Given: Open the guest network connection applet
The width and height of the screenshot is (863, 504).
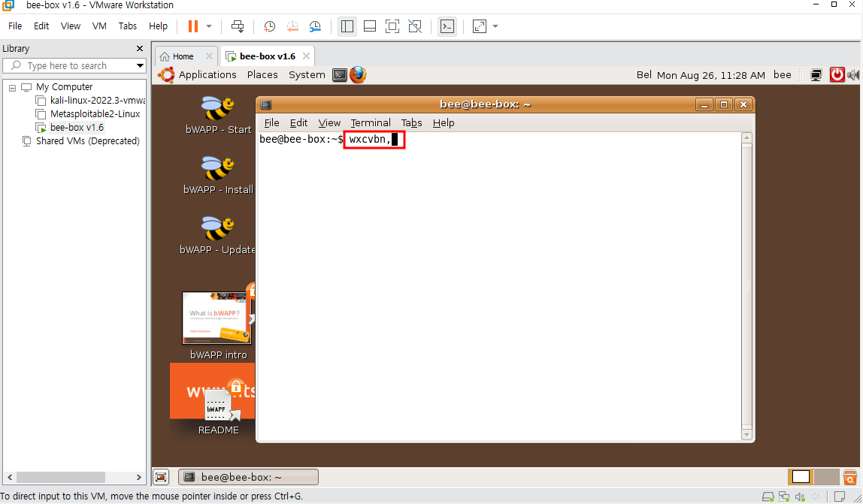Looking at the screenshot, I should pos(816,75).
